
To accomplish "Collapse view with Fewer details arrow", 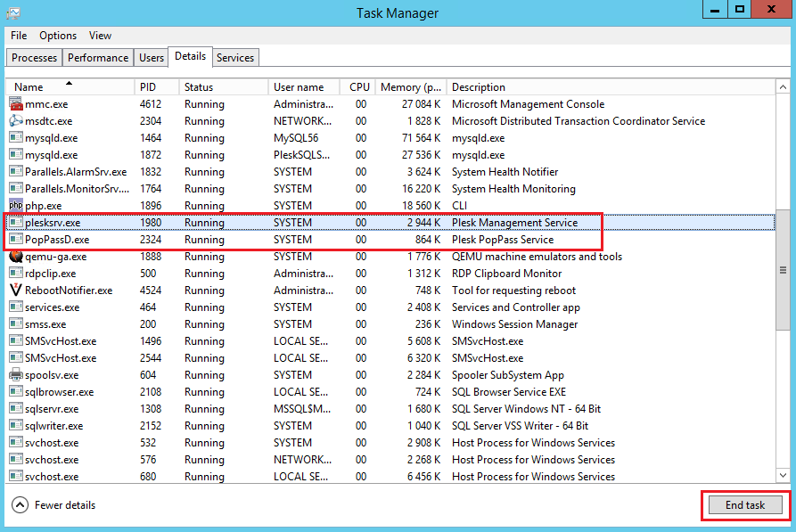I will click(x=20, y=505).
